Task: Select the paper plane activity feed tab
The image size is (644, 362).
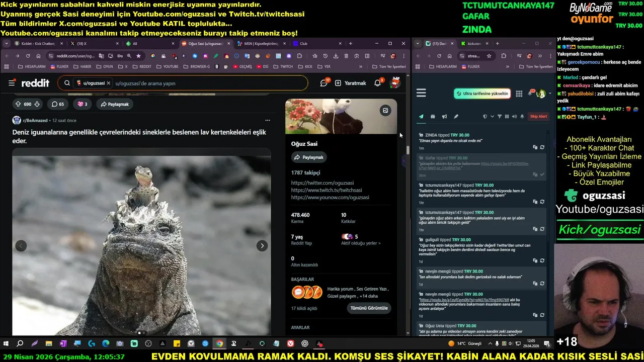Action: (x=421, y=117)
